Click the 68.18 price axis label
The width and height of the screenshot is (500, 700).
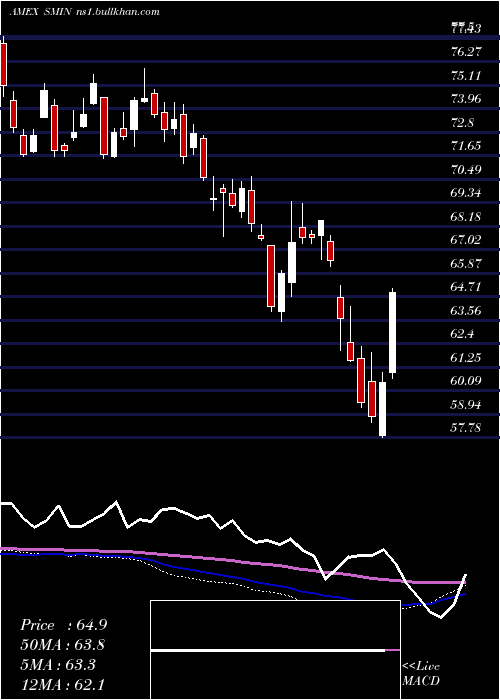click(466, 217)
